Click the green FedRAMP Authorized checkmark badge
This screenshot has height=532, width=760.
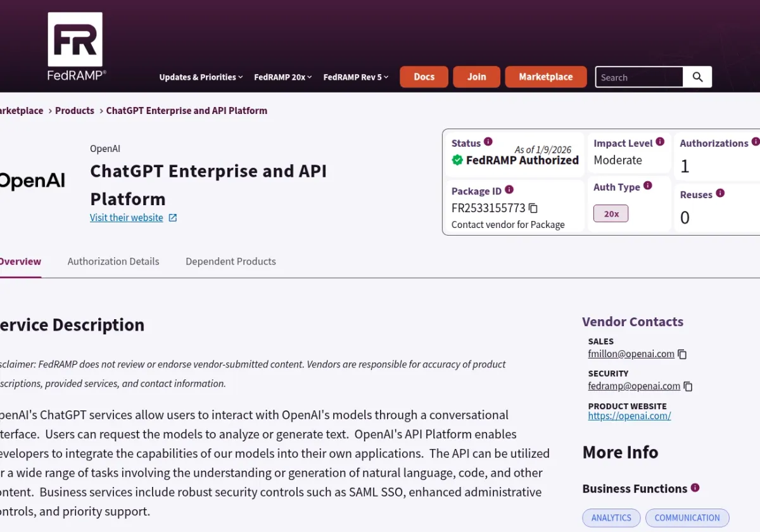[457, 160]
